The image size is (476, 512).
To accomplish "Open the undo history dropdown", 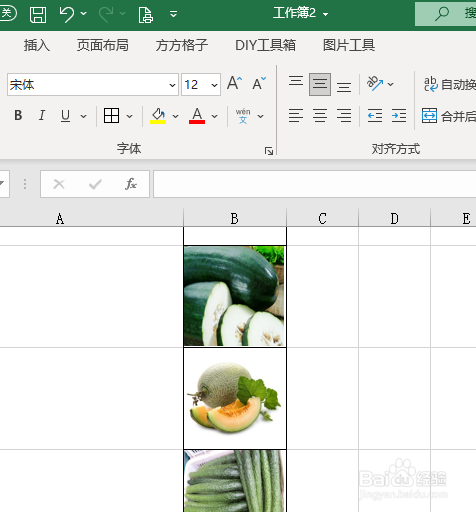I will coord(84,14).
